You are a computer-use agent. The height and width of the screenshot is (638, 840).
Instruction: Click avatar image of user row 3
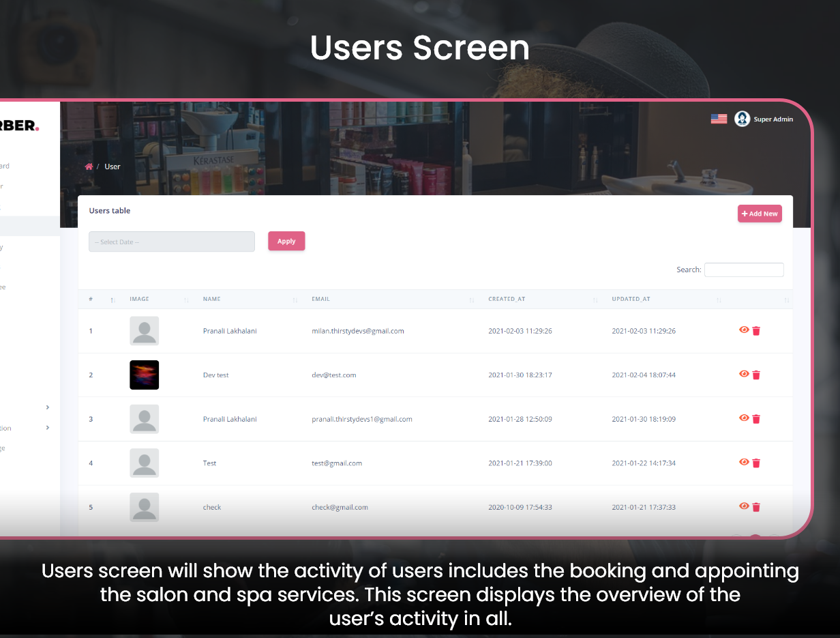(x=145, y=419)
